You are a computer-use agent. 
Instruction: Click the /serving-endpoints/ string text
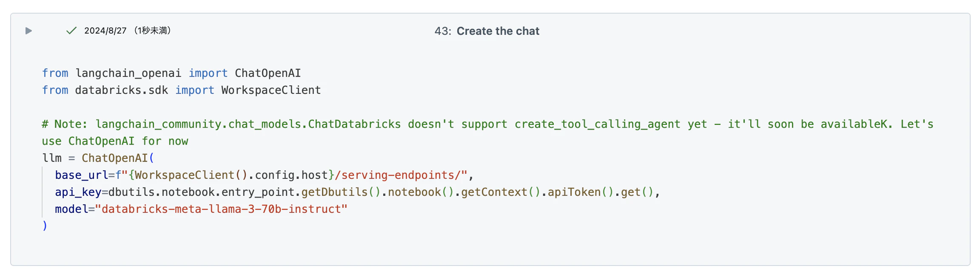point(398,175)
